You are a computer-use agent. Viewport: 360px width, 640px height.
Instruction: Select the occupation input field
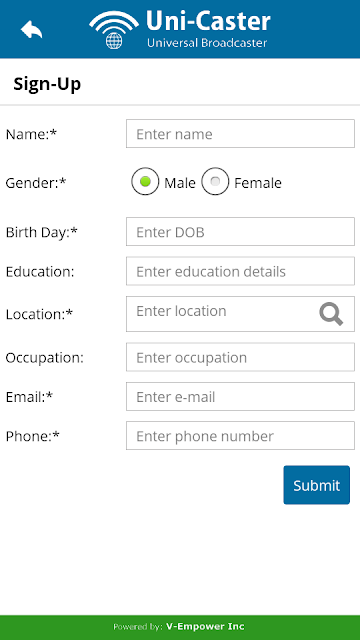click(x=240, y=357)
